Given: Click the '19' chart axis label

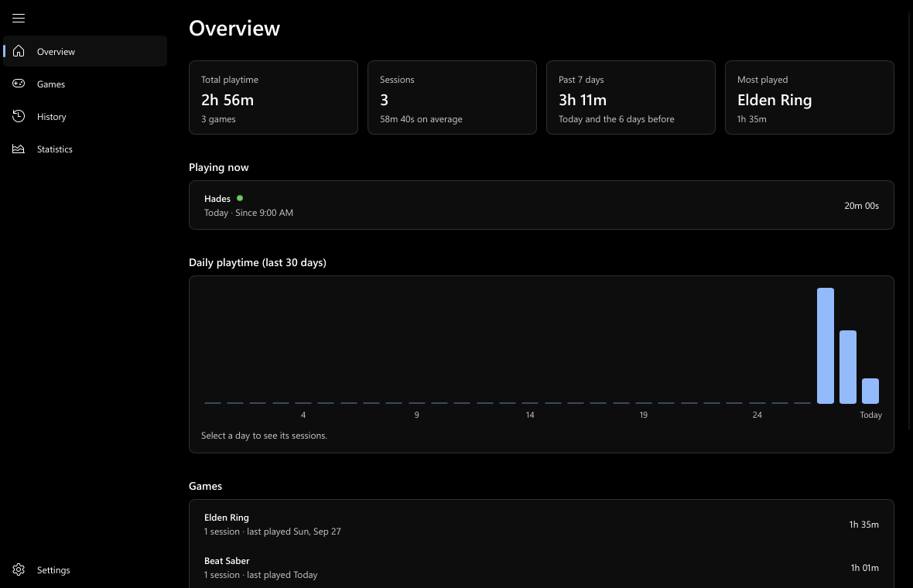Looking at the screenshot, I should tap(644, 415).
